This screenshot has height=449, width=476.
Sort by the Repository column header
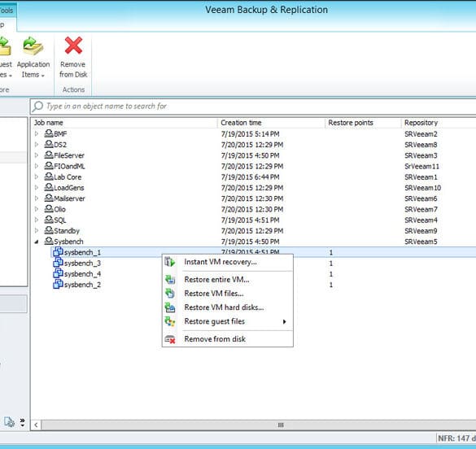pyautogui.click(x=439, y=123)
